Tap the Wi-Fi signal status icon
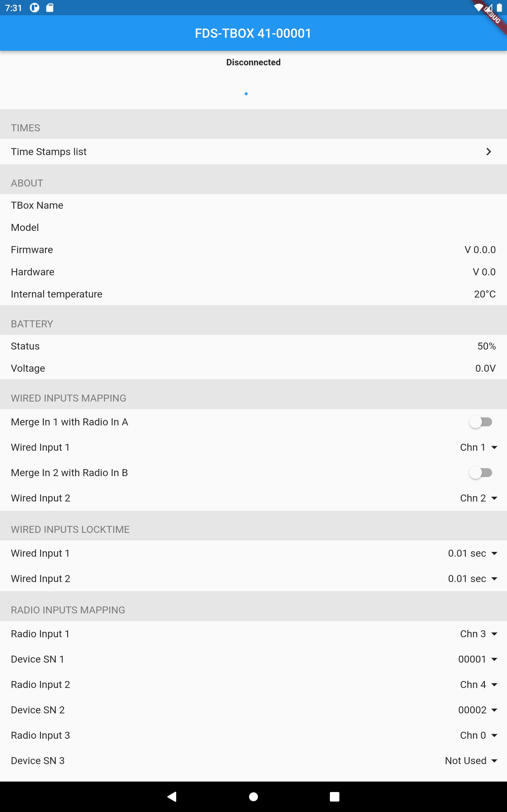 coord(478,8)
